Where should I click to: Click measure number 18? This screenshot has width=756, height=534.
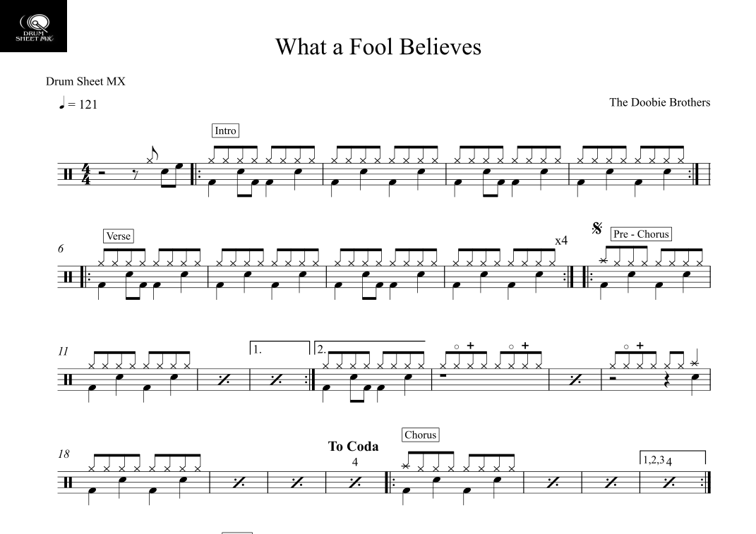tap(64, 454)
